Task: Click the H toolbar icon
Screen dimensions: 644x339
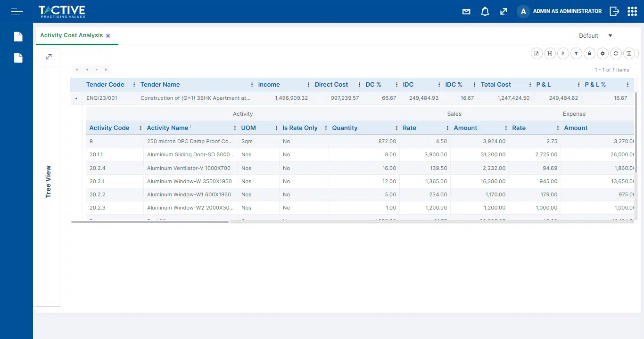Action: (550, 54)
